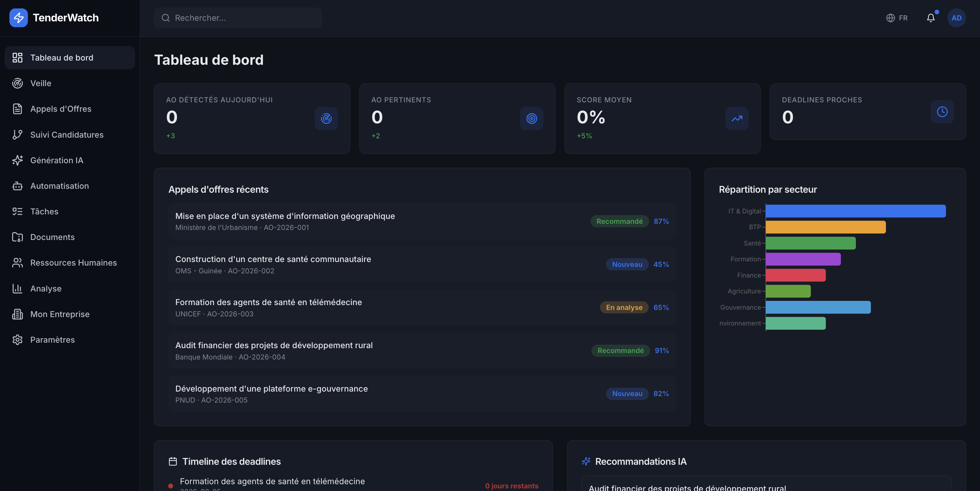This screenshot has height=491, width=980.
Task: Click the Tableau de bord grid icon
Action: [x=17, y=57]
